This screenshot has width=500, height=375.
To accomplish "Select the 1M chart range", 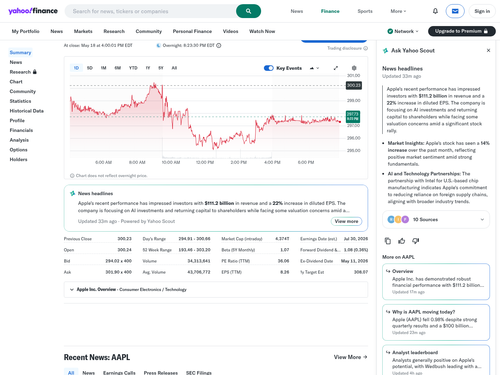I will [x=104, y=68].
